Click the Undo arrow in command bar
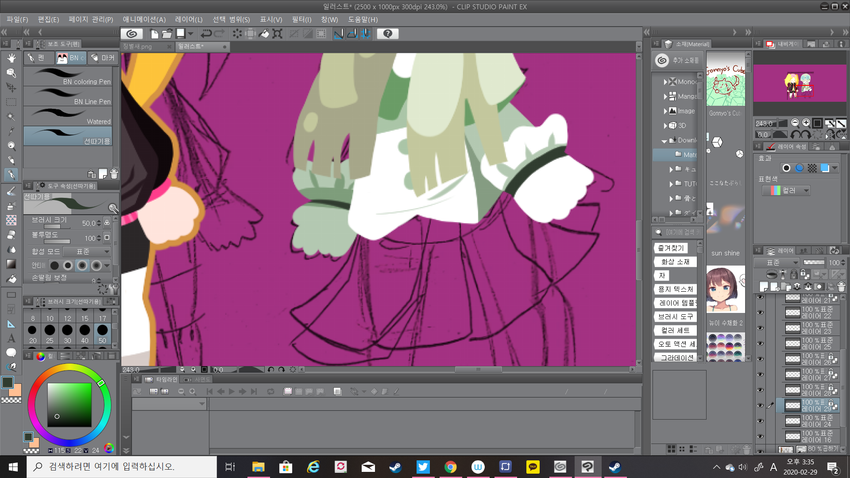The image size is (850, 478). point(206,34)
